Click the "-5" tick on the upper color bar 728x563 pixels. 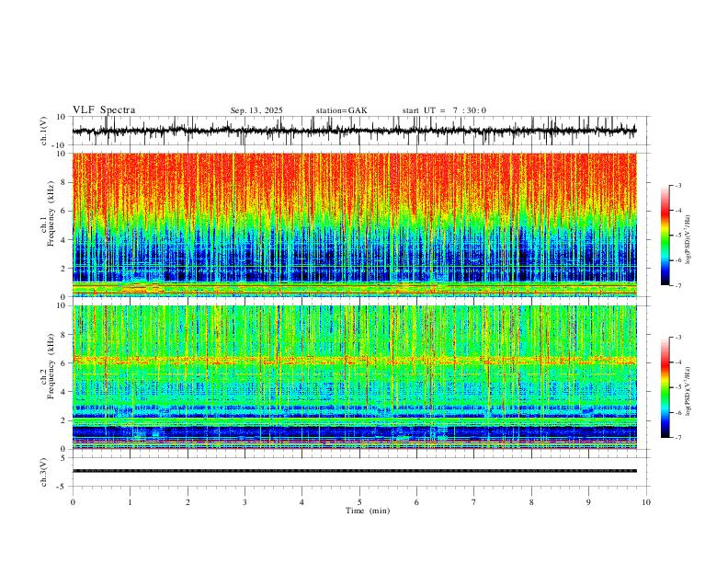tap(678, 236)
